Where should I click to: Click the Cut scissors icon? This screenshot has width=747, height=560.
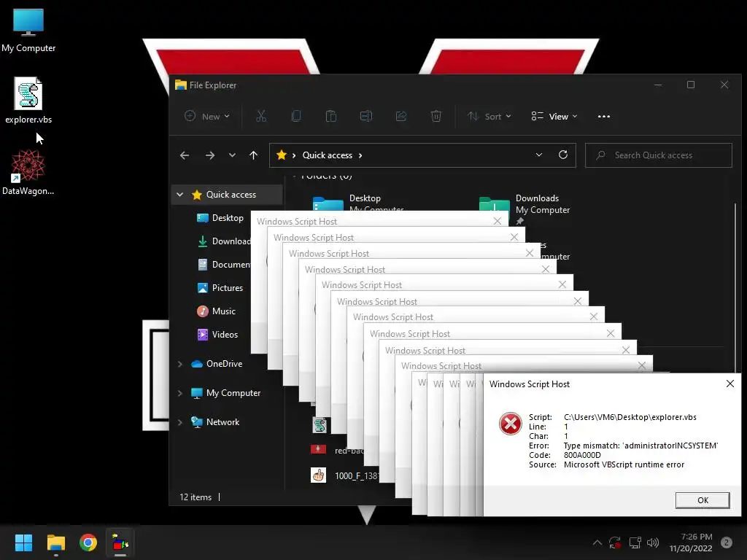[x=261, y=116]
